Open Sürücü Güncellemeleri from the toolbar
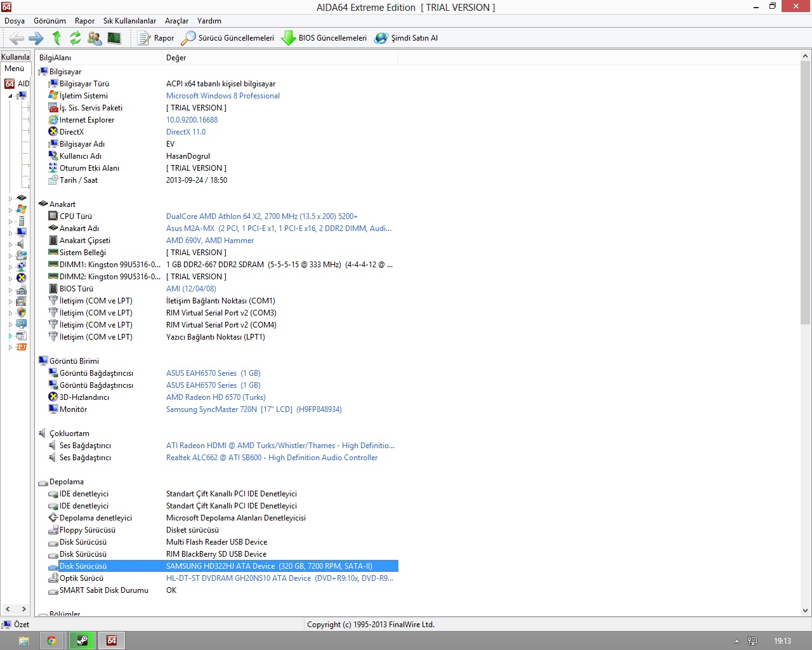This screenshot has height=650, width=812. [x=228, y=38]
